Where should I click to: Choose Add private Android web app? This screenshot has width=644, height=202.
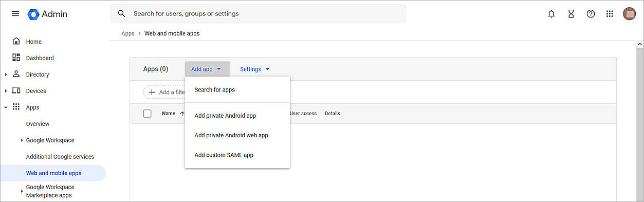(237, 135)
